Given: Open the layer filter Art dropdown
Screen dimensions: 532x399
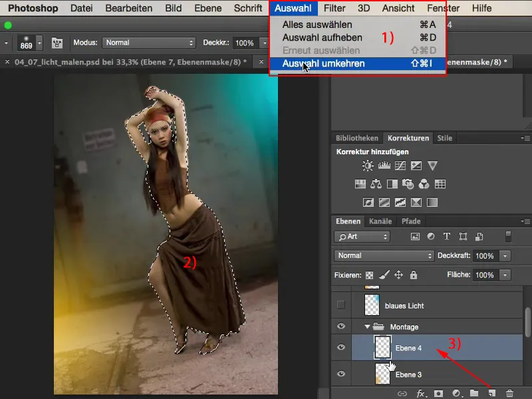Looking at the screenshot, I should [362, 237].
